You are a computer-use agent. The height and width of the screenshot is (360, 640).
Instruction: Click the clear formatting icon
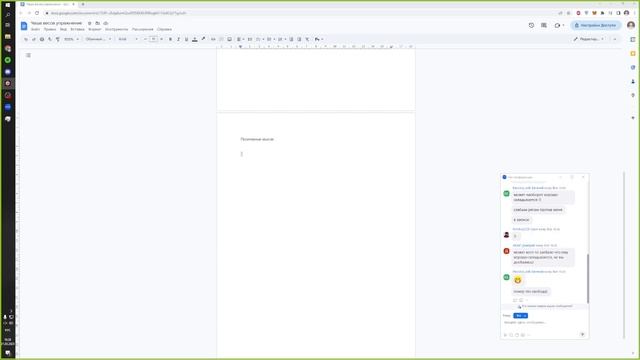[x=307, y=39]
